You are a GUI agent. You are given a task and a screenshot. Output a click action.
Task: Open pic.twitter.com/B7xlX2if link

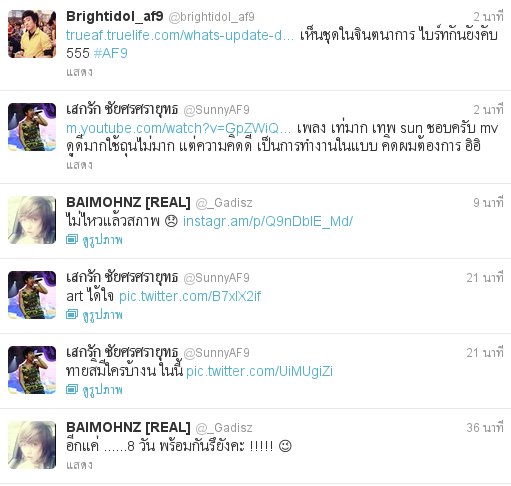190,296
